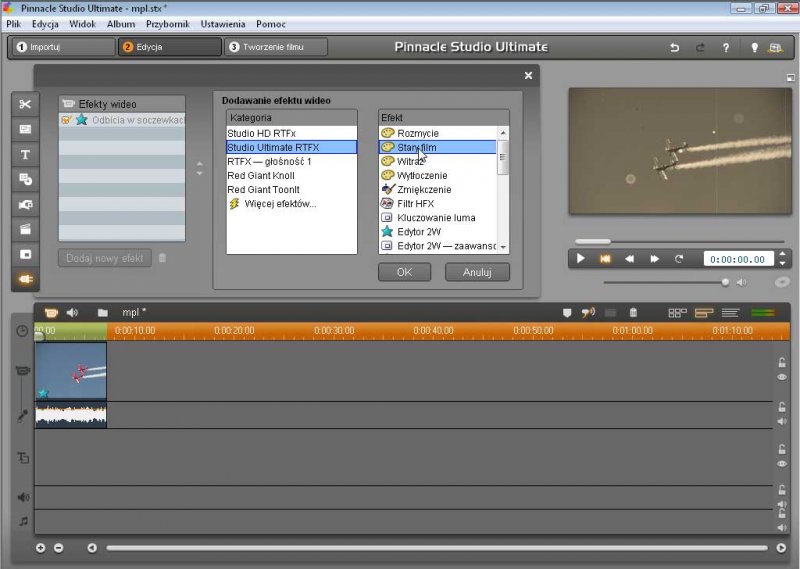Click the trash icon on timeline toolbar
Screen dimensions: 800x569
[632, 313]
